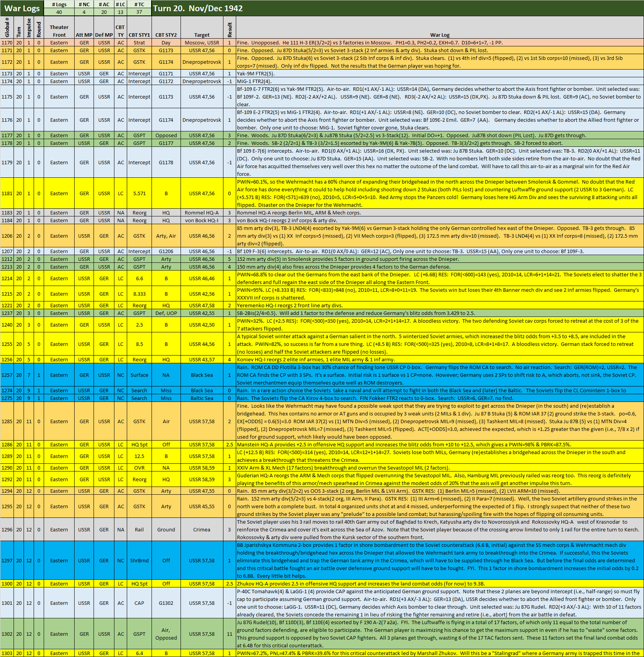The image size is (644, 657).
Task: Click the "Rail" combat style cell
Action: 139,529
